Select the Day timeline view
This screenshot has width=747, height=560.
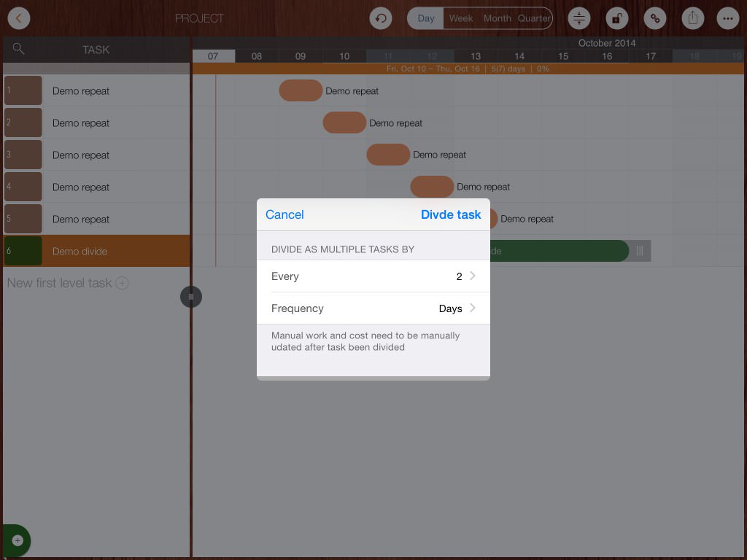[426, 18]
